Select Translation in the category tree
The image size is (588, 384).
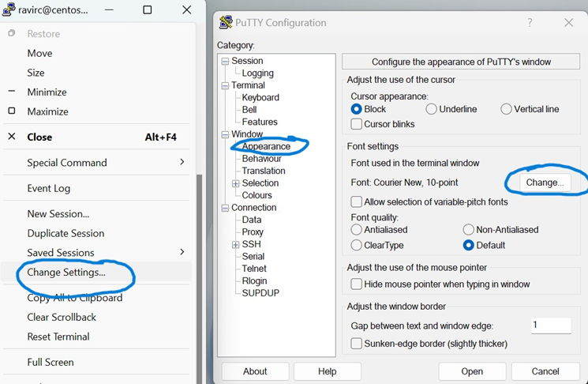pos(264,171)
